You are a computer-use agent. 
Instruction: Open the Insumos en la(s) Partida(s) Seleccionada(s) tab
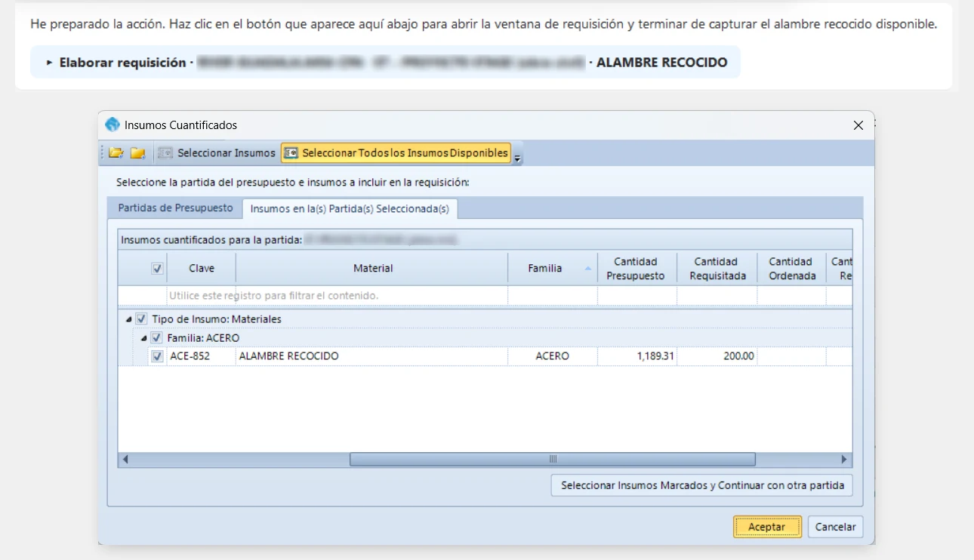tap(350, 209)
